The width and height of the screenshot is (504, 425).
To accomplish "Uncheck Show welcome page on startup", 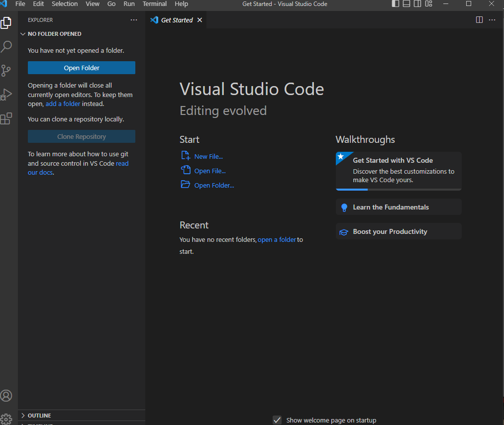I will [x=277, y=420].
